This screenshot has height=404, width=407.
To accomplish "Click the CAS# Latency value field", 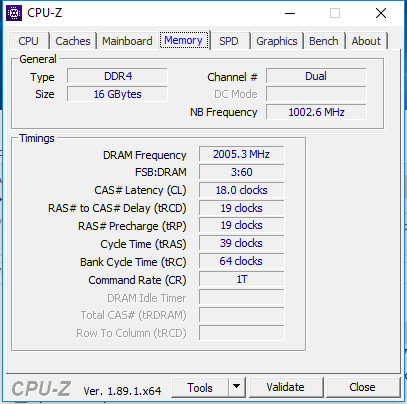I will coord(242,190).
